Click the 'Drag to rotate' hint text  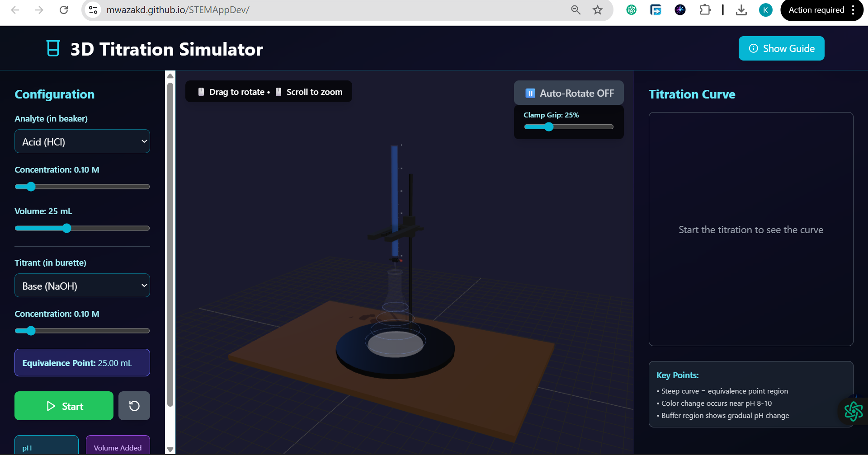pyautogui.click(x=237, y=92)
